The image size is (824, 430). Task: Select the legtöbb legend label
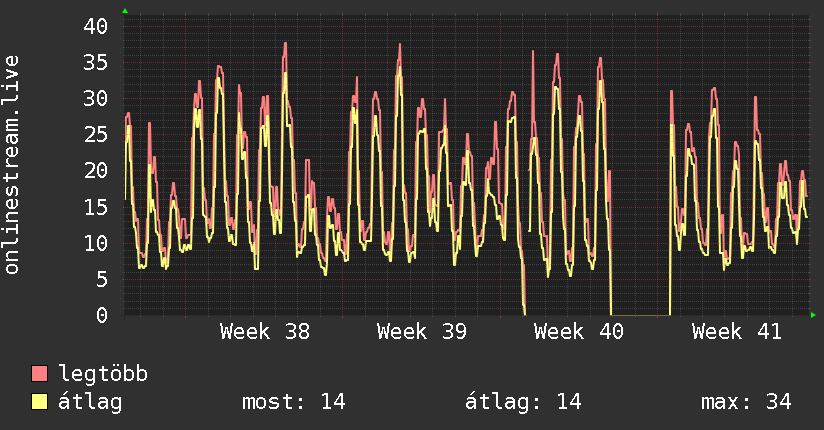coord(103,374)
